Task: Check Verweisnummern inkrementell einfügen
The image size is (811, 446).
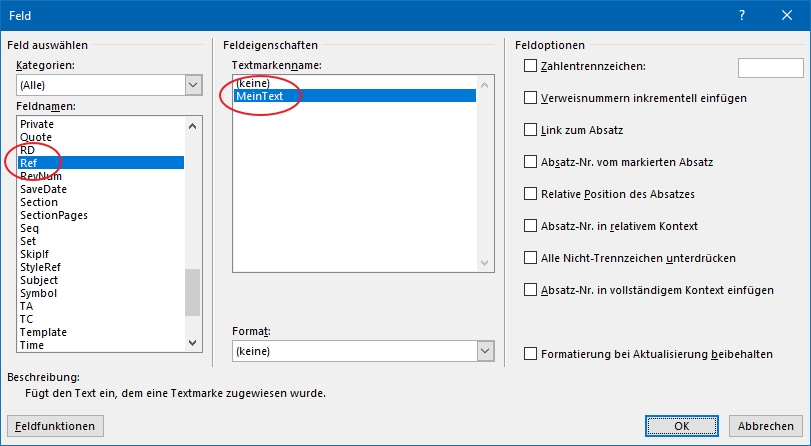Action: (x=530, y=98)
